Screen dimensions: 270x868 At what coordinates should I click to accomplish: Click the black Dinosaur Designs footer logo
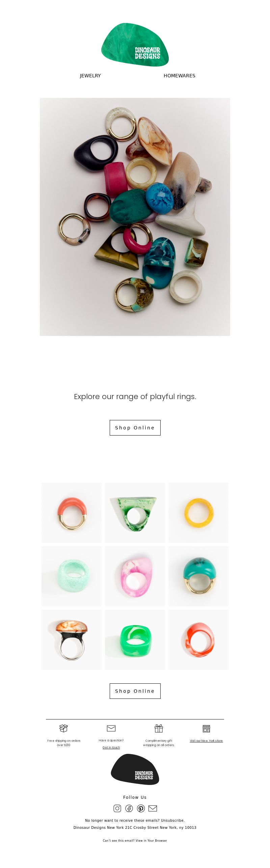point(135,769)
